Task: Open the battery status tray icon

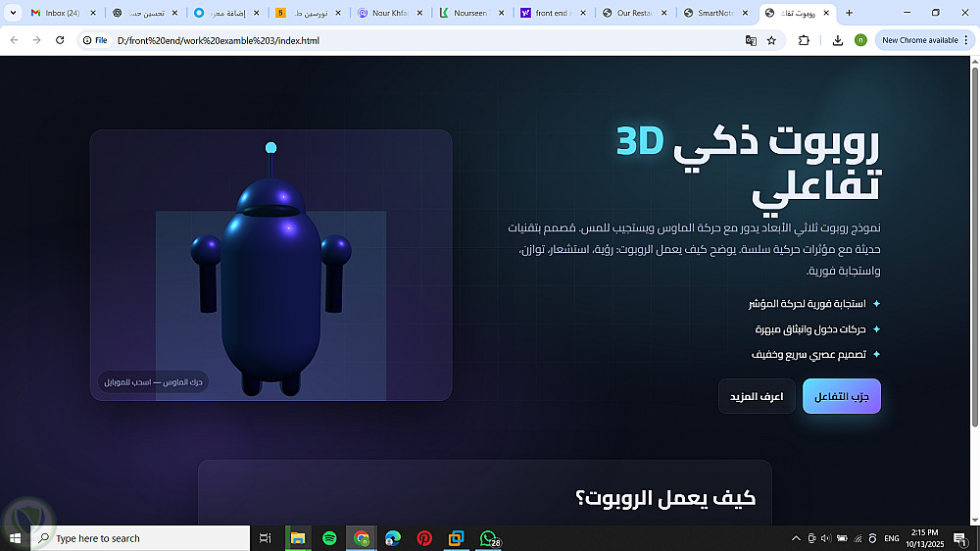Action: click(842, 538)
